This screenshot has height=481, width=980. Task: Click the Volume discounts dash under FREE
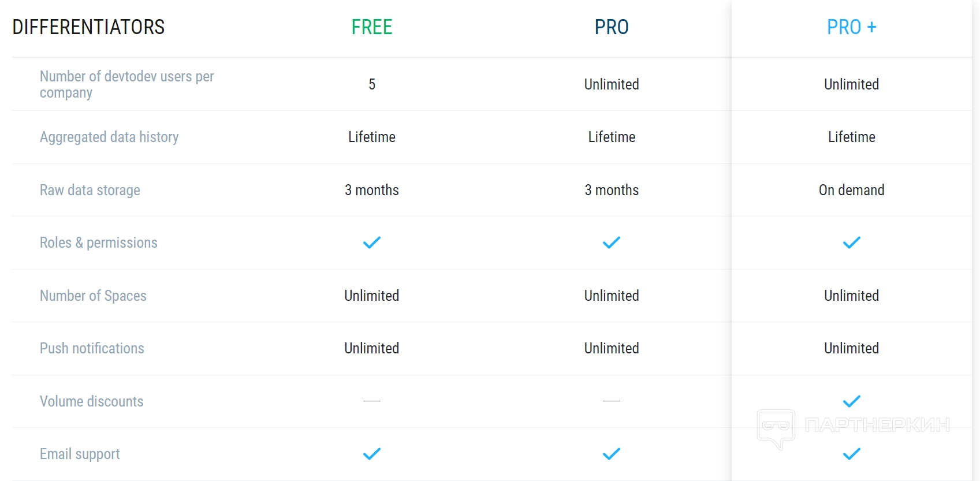coord(372,401)
